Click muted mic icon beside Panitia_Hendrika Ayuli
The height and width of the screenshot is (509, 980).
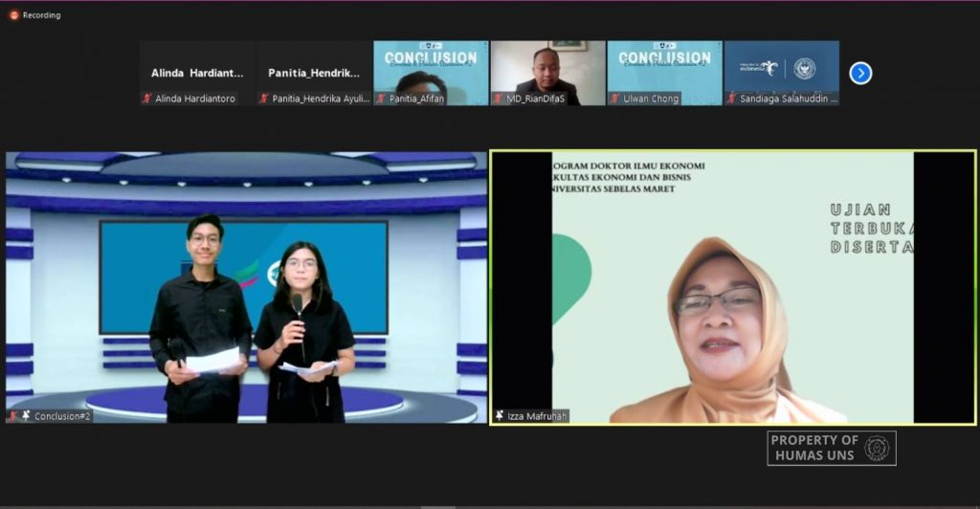[x=264, y=98]
